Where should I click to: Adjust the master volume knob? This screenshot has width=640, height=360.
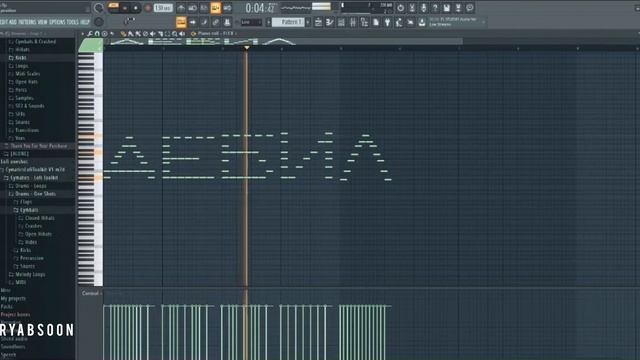pos(99,7)
